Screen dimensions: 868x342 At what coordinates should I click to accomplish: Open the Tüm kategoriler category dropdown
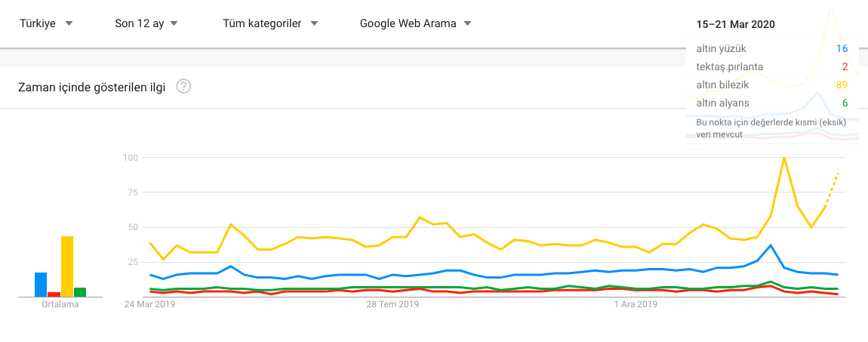[270, 24]
